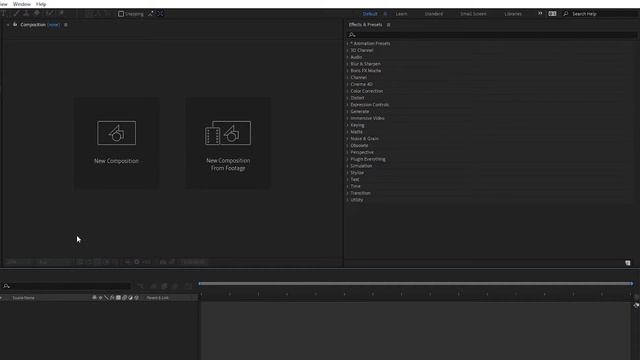640x360 pixels.
Task: Expand the Channel effects category
Action: (x=348, y=78)
